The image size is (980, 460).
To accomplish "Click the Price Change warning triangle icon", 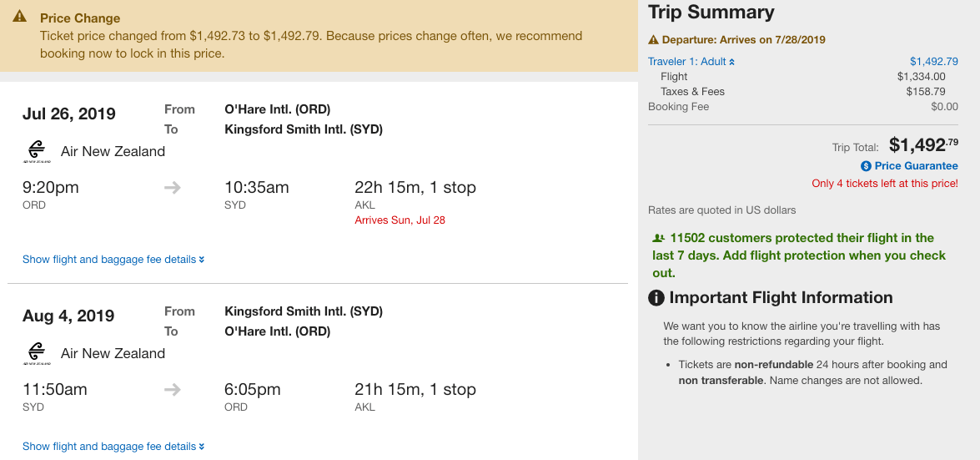I will (x=23, y=18).
